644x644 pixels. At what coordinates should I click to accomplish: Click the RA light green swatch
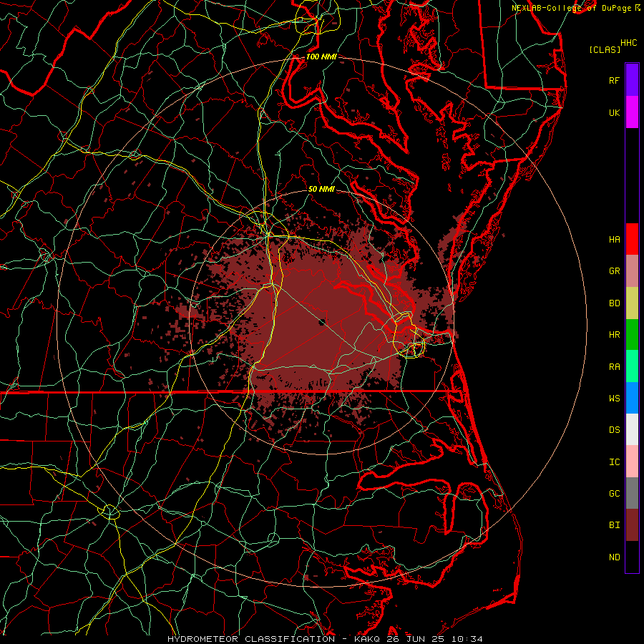point(632,366)
